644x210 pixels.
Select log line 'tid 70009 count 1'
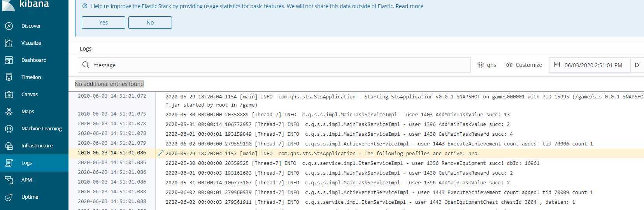coord(379,192)
